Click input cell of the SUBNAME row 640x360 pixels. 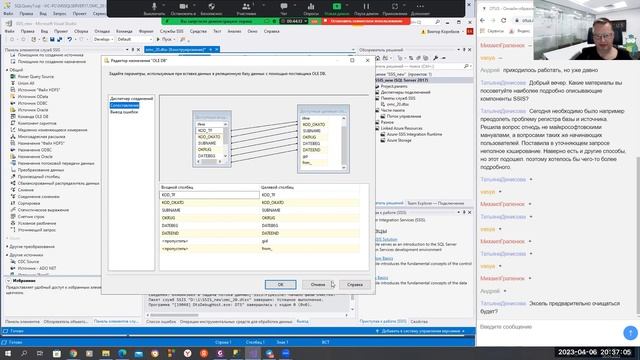(209, 210)
